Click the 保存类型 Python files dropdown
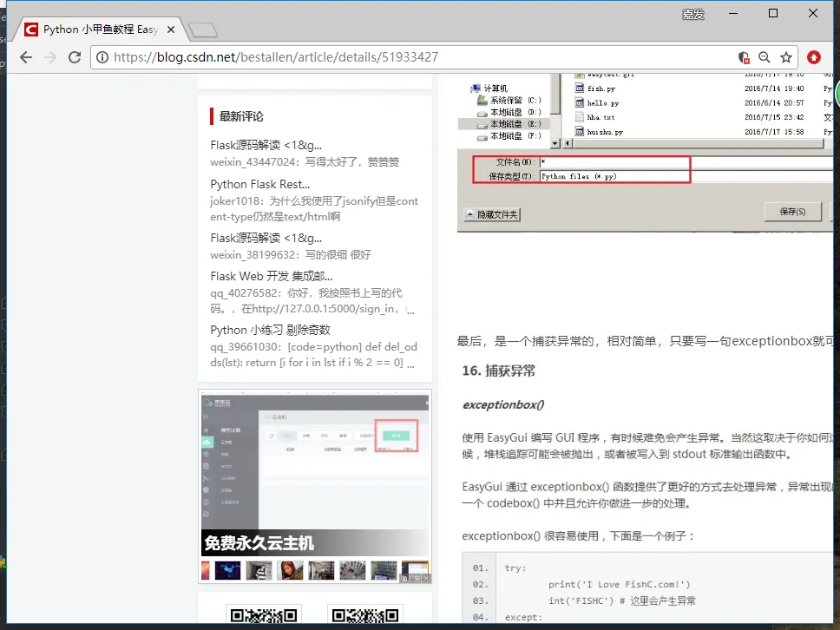The image size is (840, 630). click(x=686, y=176)
